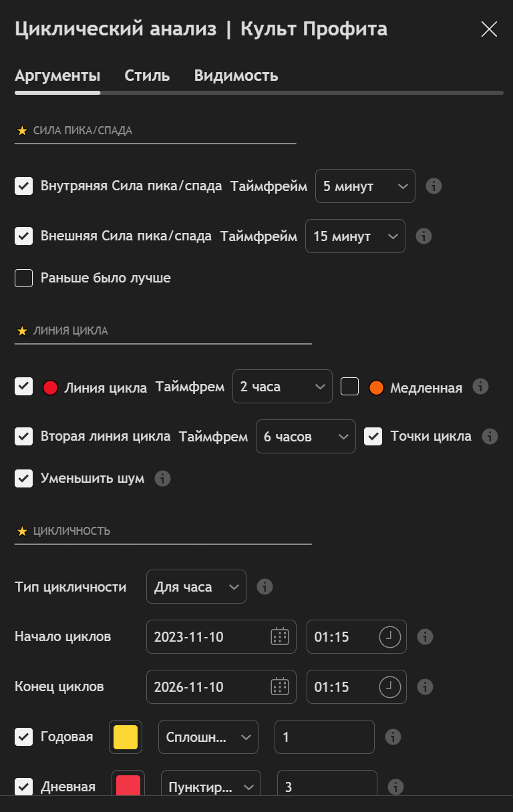Image resolution: width=513 pixels, height=812 pixels.
Task: Expand the Для часа cyclicity type dropdown
Action: pyautogui.click(x=196, y=587)
